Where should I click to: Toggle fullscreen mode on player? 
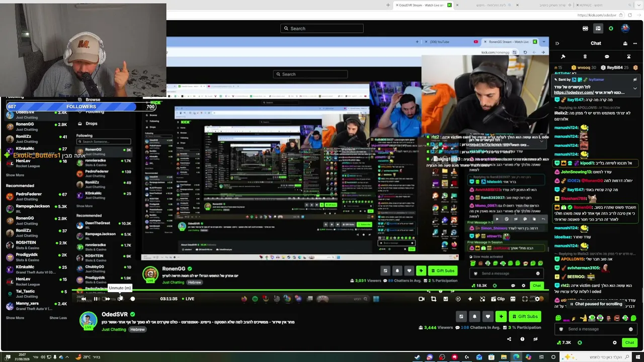tap(525, 299)
